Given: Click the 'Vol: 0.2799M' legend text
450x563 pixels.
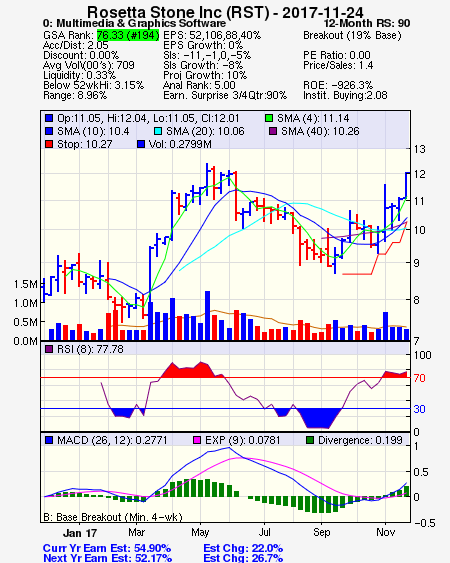Looking at the screenshot, I should pos(180,144).
